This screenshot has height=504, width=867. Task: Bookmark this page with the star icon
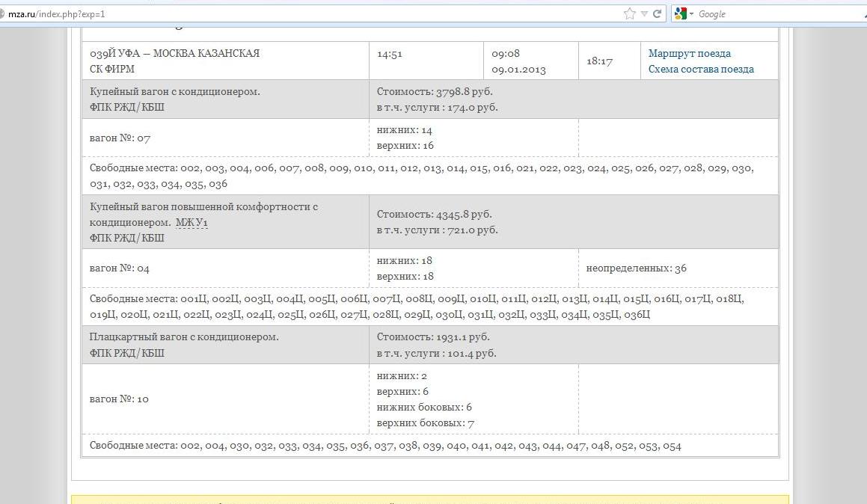(629, 13)
